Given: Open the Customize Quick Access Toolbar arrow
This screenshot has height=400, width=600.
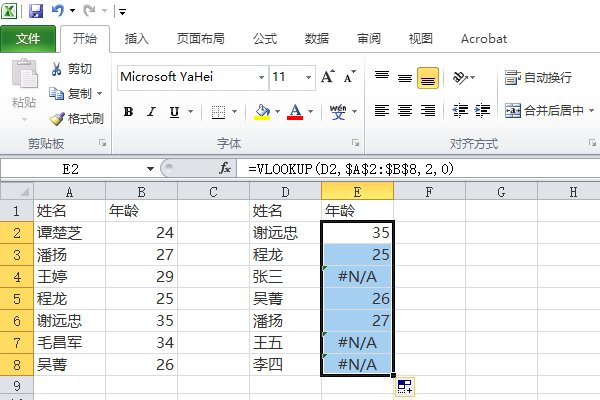Looking at the screenshot, I should tap(122, 12).
